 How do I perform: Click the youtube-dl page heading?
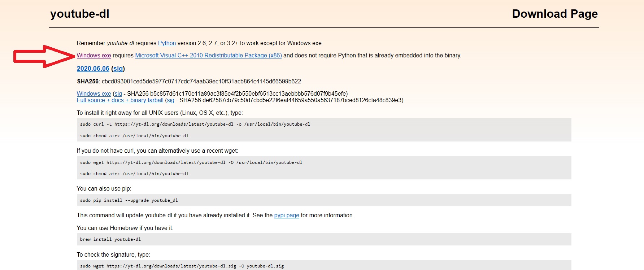tap(80, 14)
